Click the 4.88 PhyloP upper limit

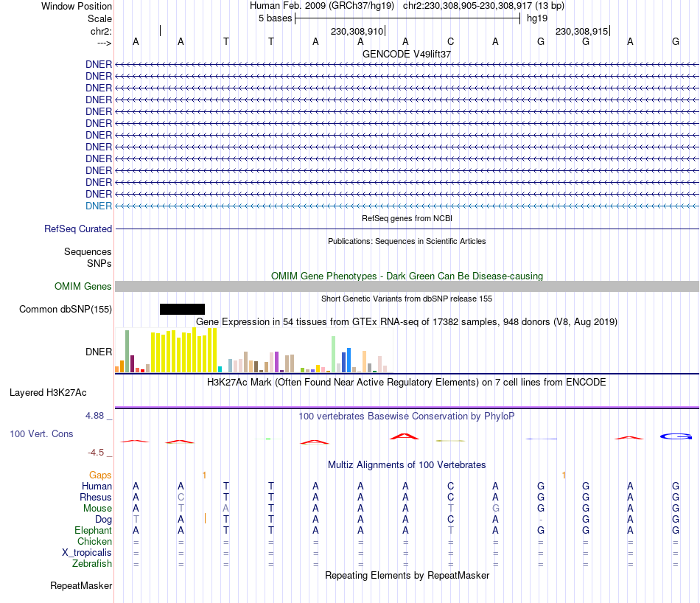[x=94, y=416]
